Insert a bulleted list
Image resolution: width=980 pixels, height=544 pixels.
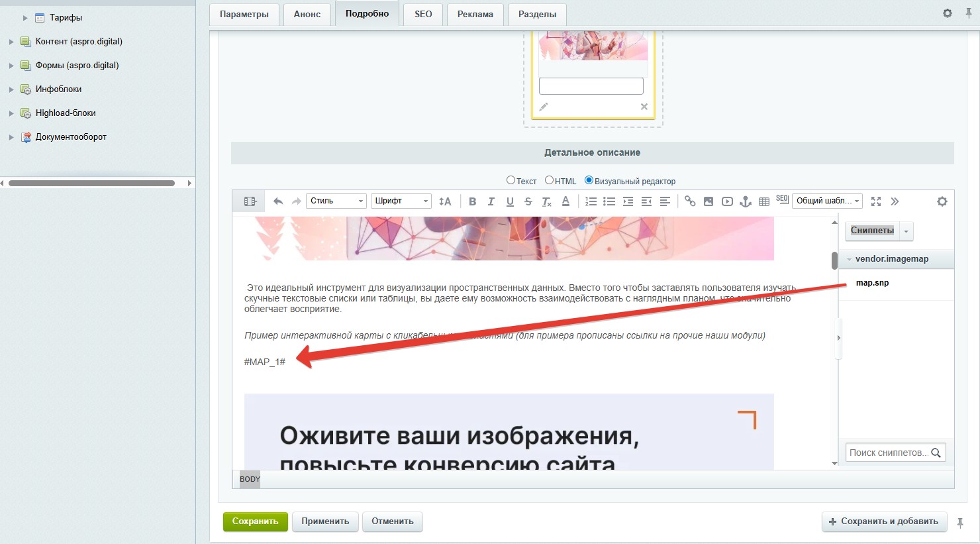pos(609,201)
